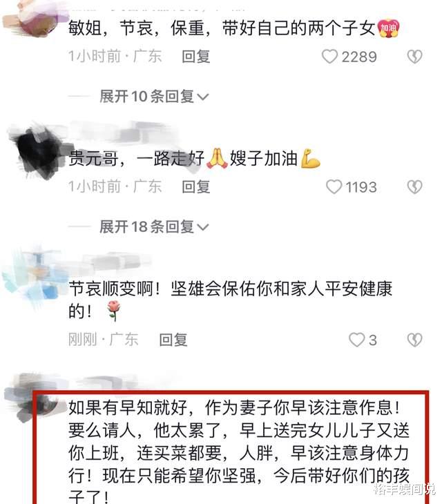Tap the 加油 heart sticker emoji

(x=388, y=28)
